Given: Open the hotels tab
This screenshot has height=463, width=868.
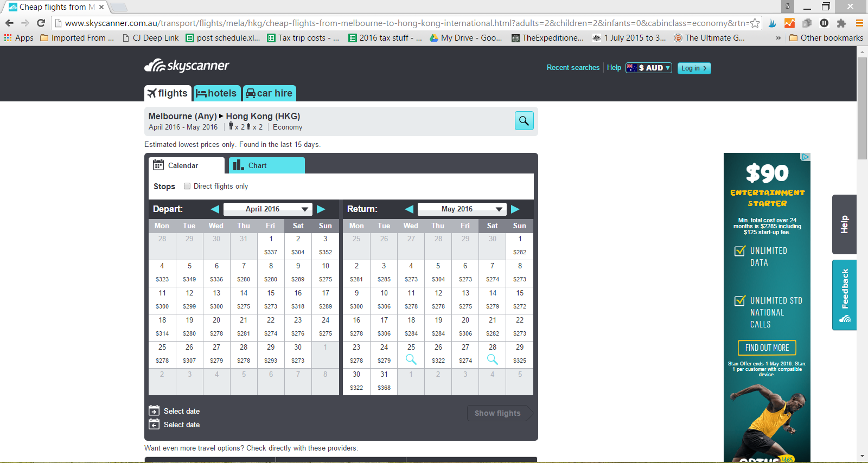Looking at the screenshot, I should tap(216, 93).
